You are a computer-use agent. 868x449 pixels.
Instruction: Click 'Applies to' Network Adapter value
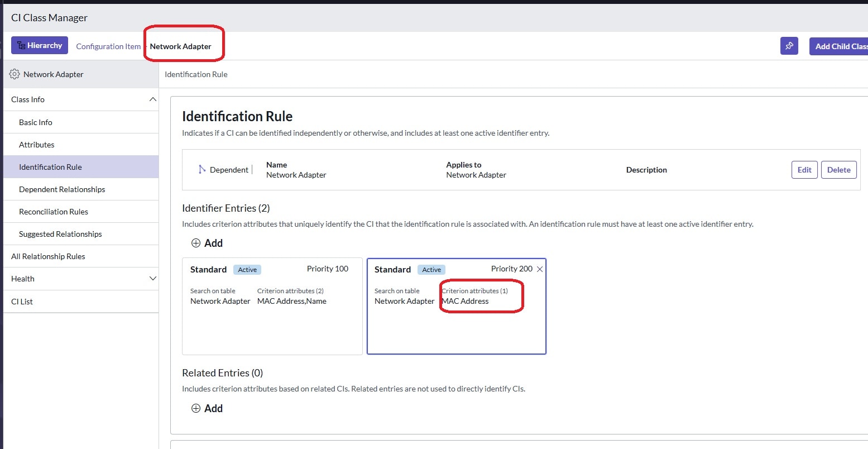point(476,175)
